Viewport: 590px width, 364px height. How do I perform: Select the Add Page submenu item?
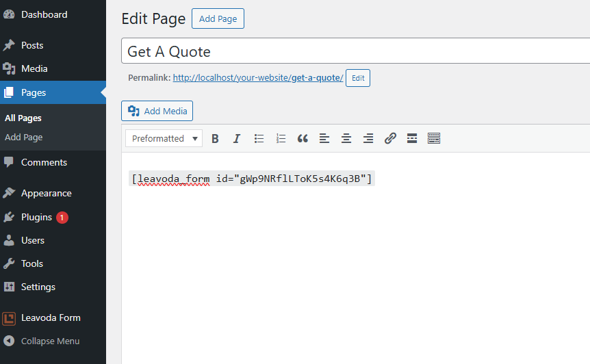(24, 138)
